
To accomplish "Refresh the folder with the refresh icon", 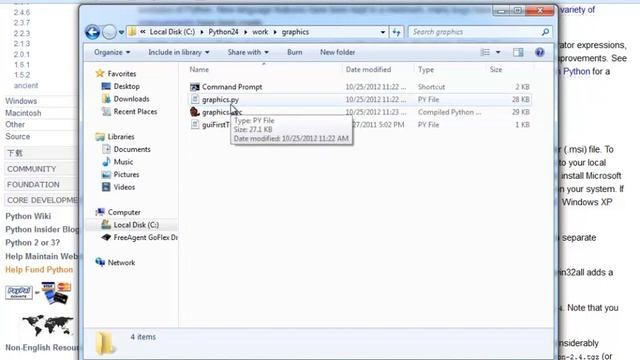I will (396, 32).
